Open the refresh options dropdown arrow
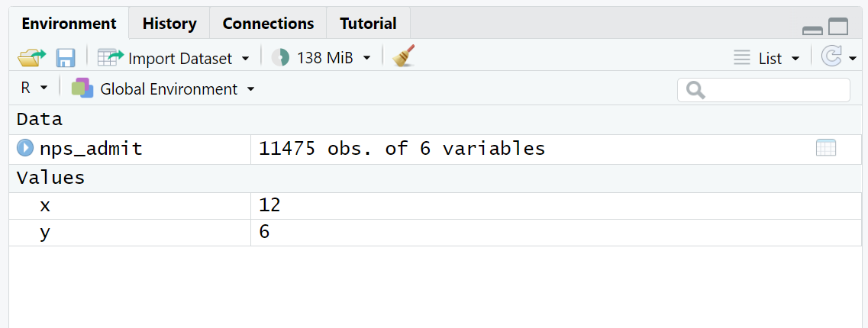 (852, 58)
